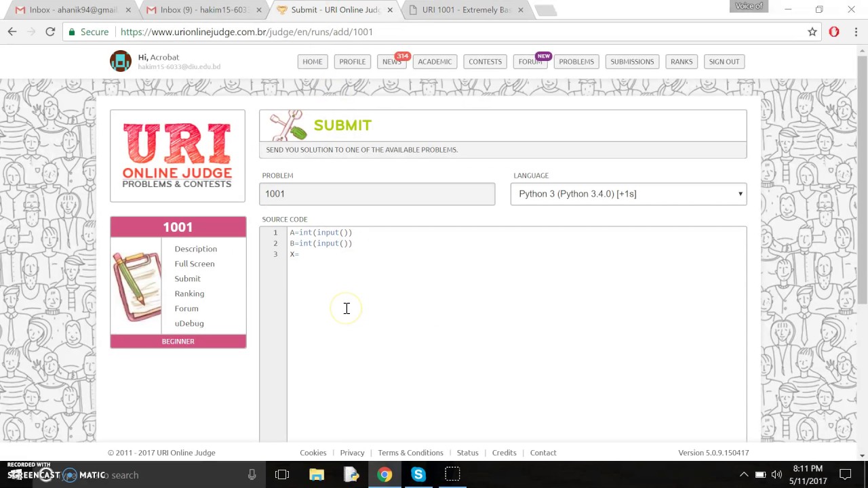The image size is (868, 488).
Task: Click the Cookies footer link
Action: coord(313,453)
